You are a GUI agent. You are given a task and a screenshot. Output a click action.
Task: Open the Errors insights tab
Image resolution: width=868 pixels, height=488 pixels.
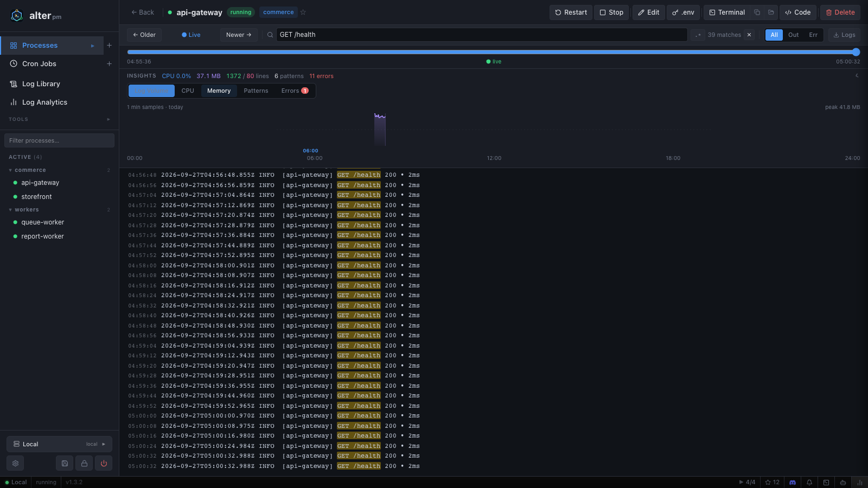295,91
